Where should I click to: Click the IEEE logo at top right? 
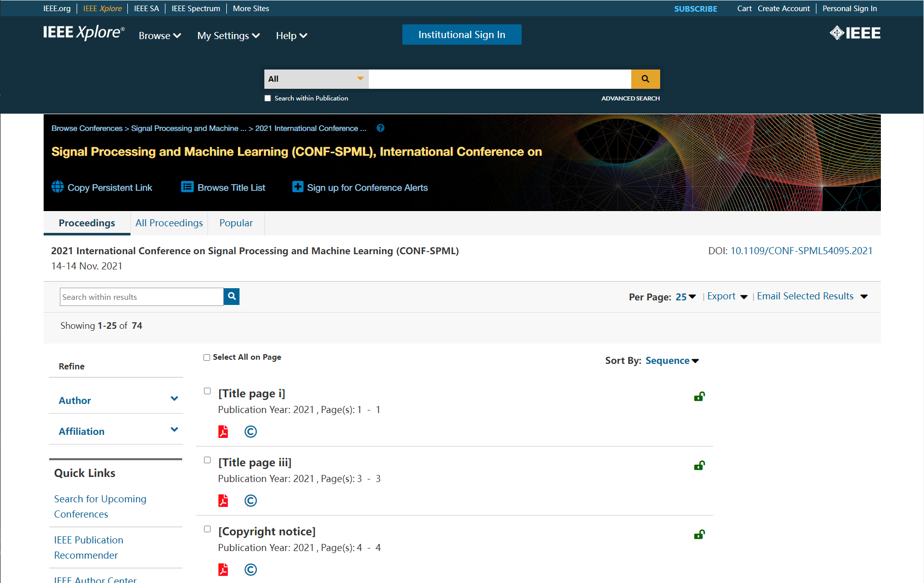(x=855, y=33)
